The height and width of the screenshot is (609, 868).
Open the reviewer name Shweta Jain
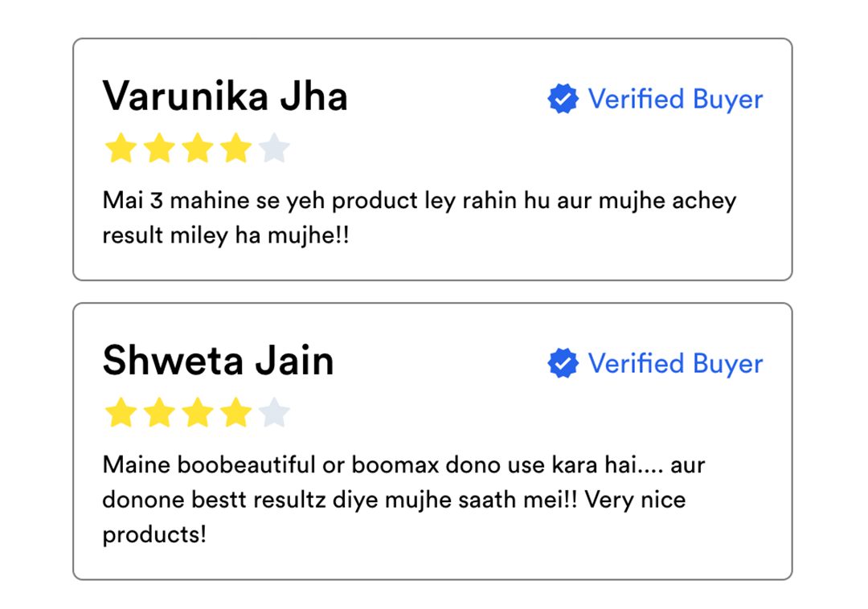(x=218, y=362)
